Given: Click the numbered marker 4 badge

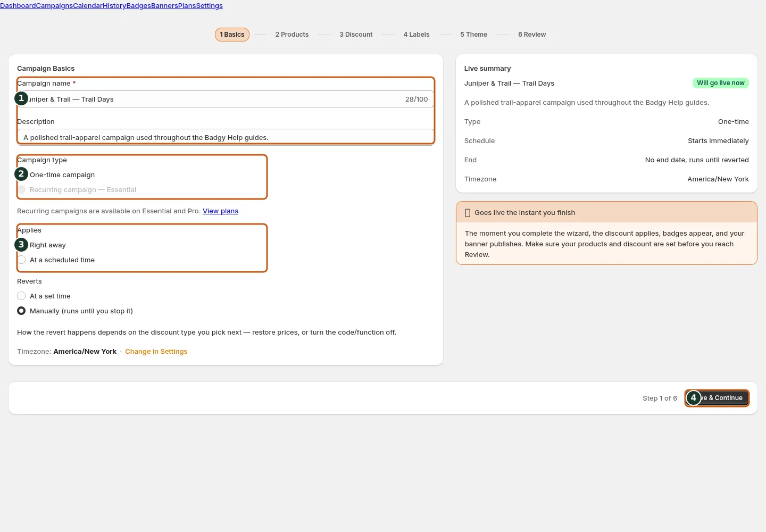Looking at the screenshot, I should 694,398.
